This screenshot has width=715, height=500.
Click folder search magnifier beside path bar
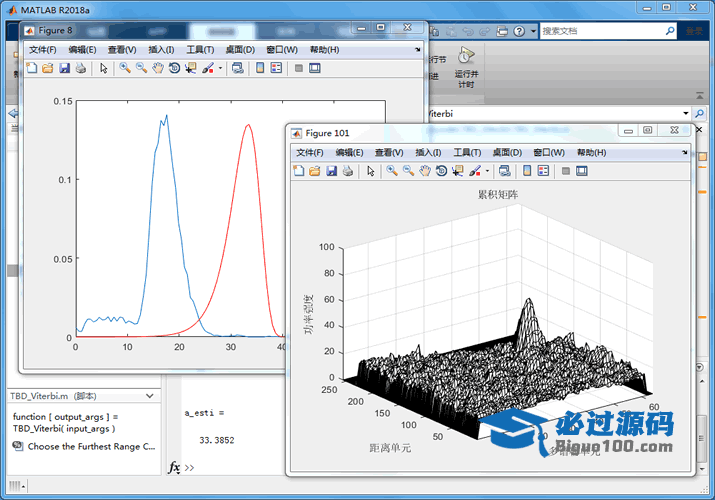pos(699,113)
